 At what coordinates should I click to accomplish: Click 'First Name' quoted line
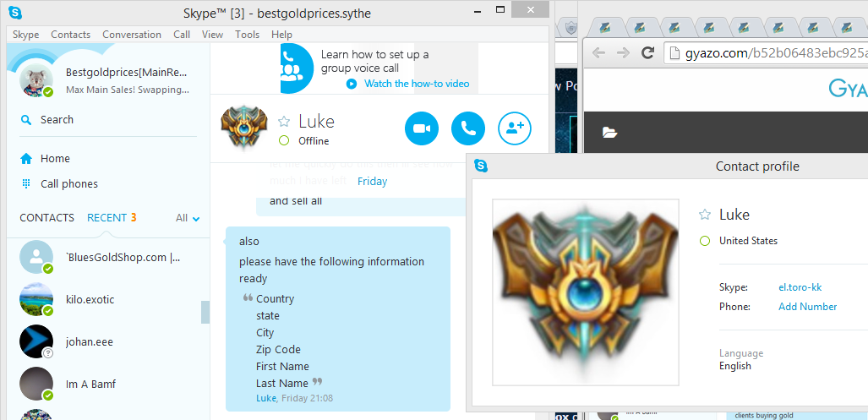coord(282,366)
